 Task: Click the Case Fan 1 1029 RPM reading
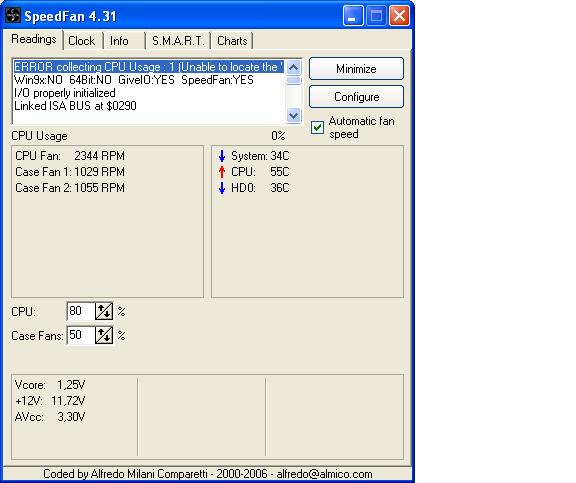point(70,172)
